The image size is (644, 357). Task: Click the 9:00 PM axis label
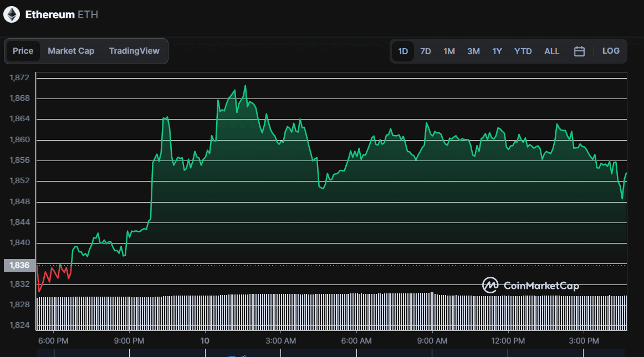pyautogui.click(x=129, y=340)
